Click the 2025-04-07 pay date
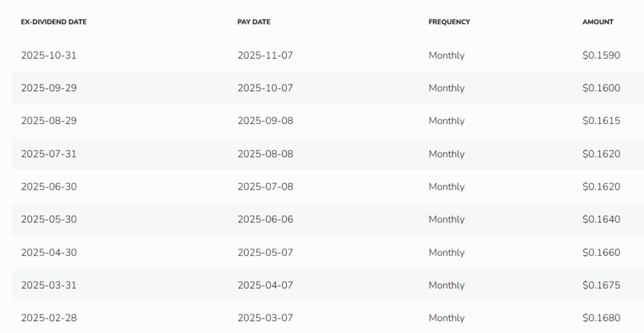 click(x=265, y=285)
